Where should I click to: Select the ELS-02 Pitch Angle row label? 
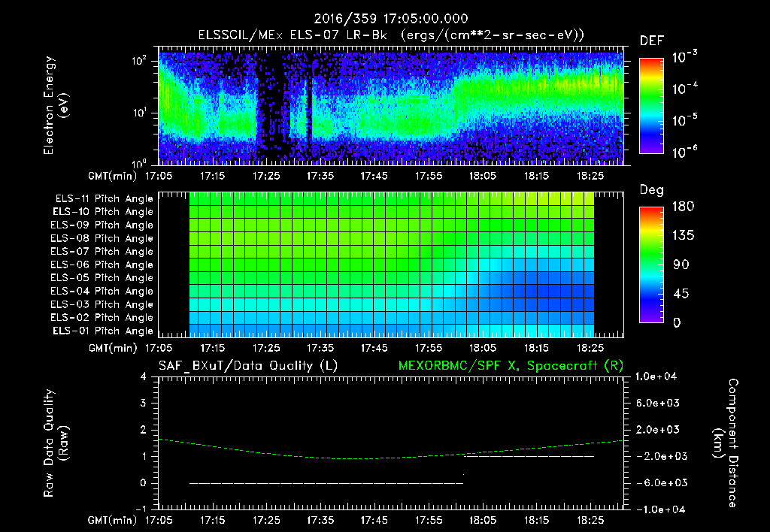click(102, 318)
